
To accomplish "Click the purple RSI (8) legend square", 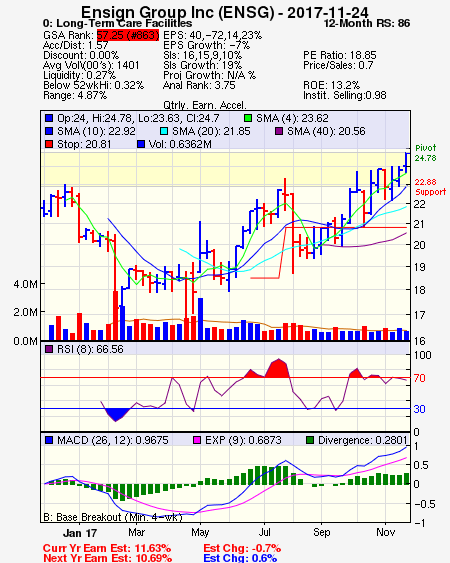I will coord(49,349).
